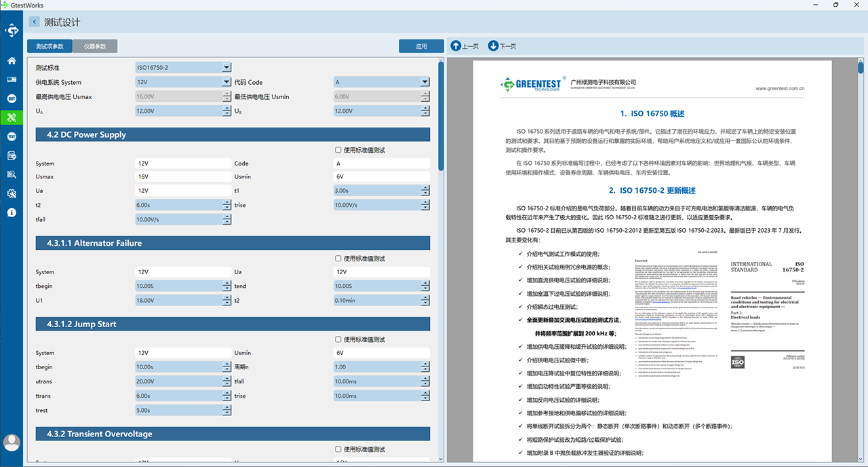This screenshot has height=467, width=868.
Task: Switch to the 仪器参数 tab
Action: [95, 46]
